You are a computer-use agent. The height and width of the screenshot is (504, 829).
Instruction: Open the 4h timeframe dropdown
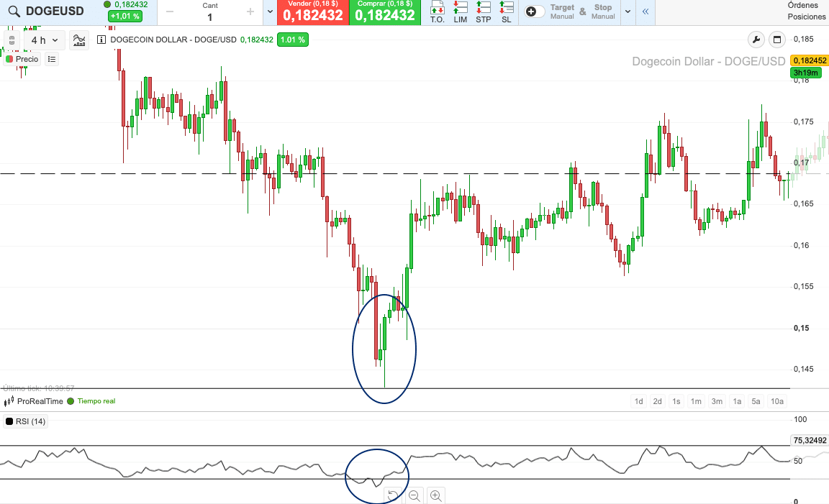43,40
